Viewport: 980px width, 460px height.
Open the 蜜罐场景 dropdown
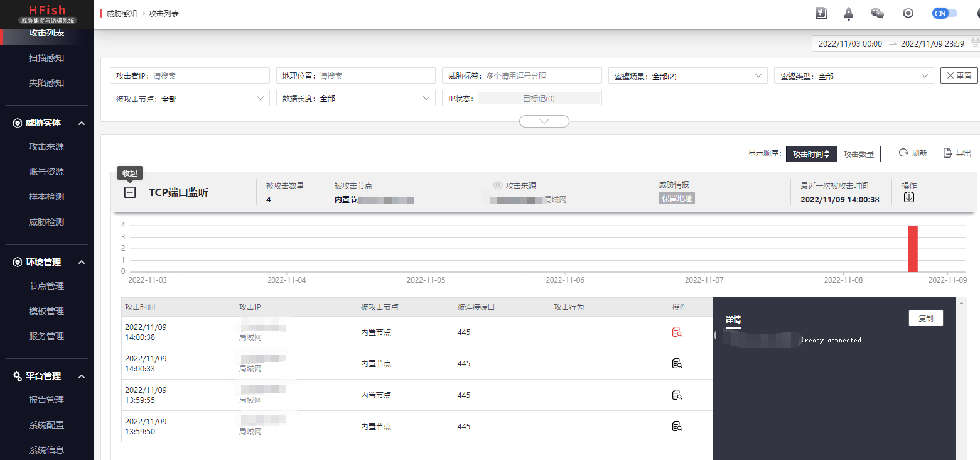(688, 75)
